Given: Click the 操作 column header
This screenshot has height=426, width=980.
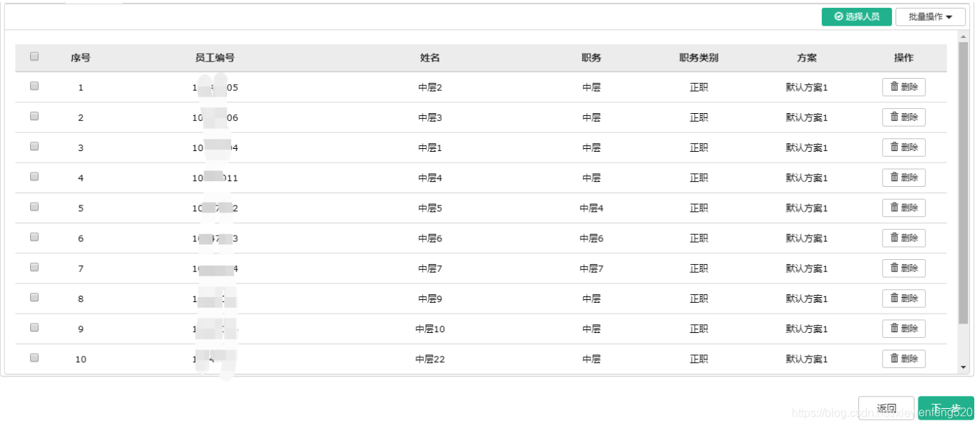Looking at the screenshot, I should click(x=903, y=58).
